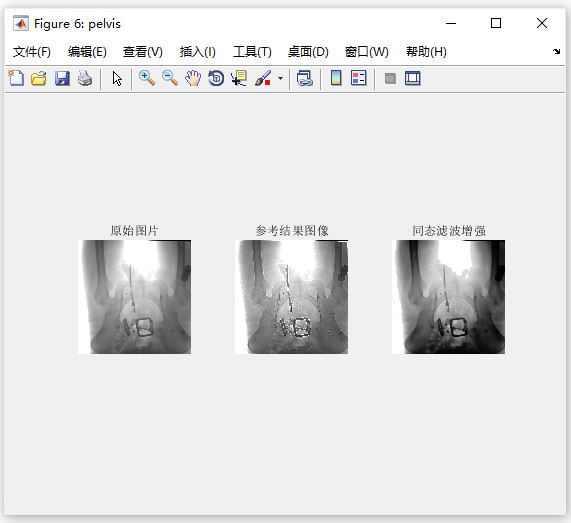Insert a colorbar from the toolbar

click(x=336, y=78)
